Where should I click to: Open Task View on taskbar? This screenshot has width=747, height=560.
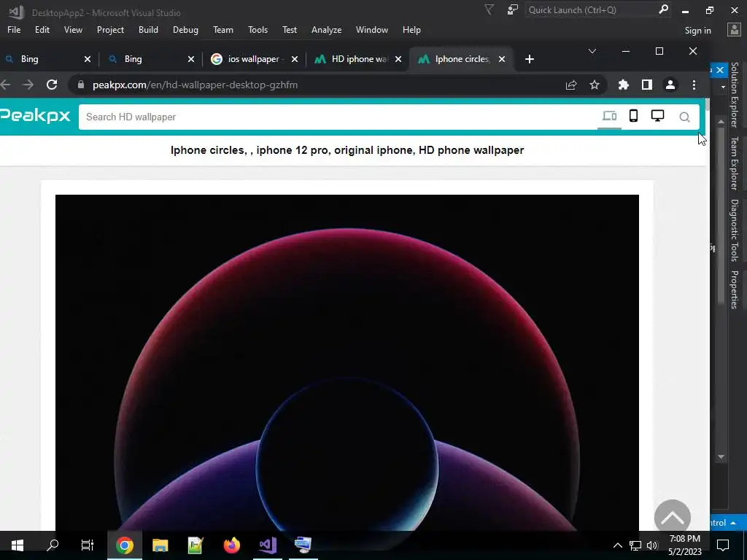(88, 545)
